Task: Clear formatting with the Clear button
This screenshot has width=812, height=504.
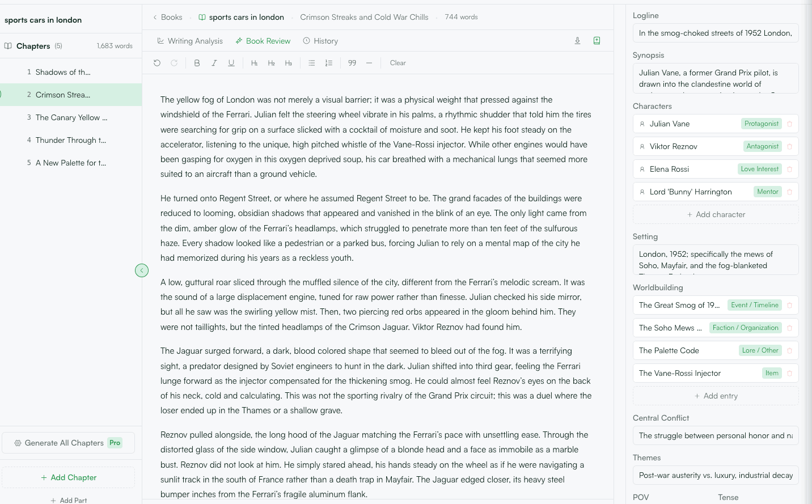Action: [398, 63]
